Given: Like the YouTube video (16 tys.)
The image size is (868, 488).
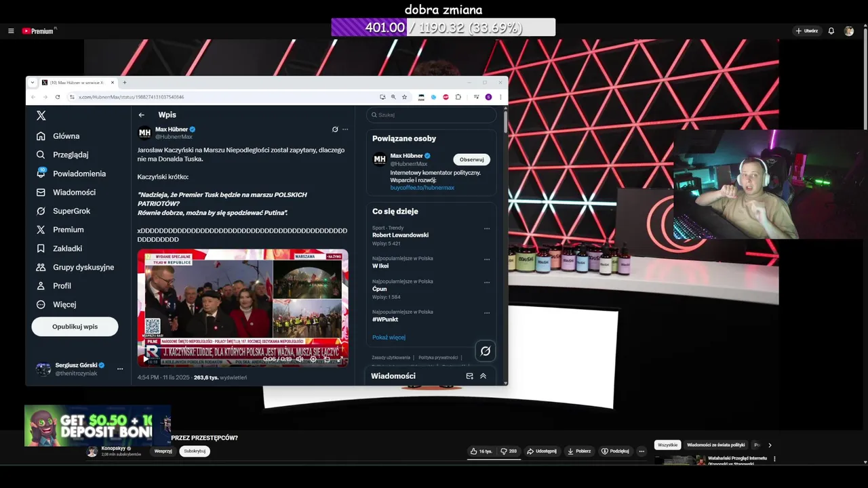Looking at the screenshot, I should (481, 451).
